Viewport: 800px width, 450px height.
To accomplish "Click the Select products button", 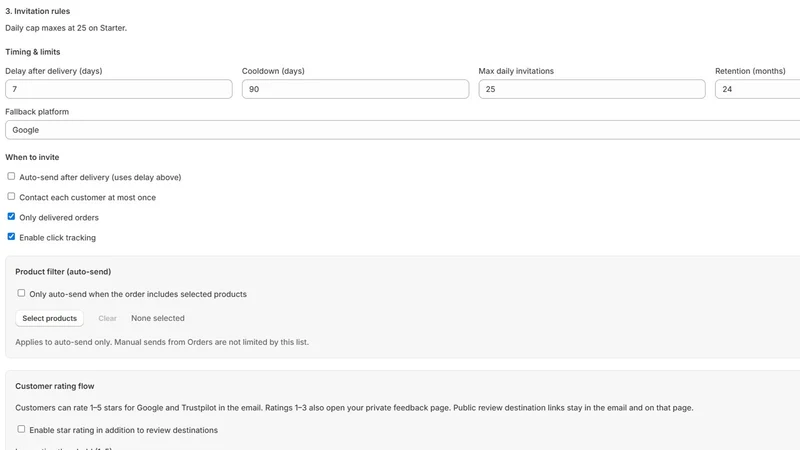I will tap(49, 318).
